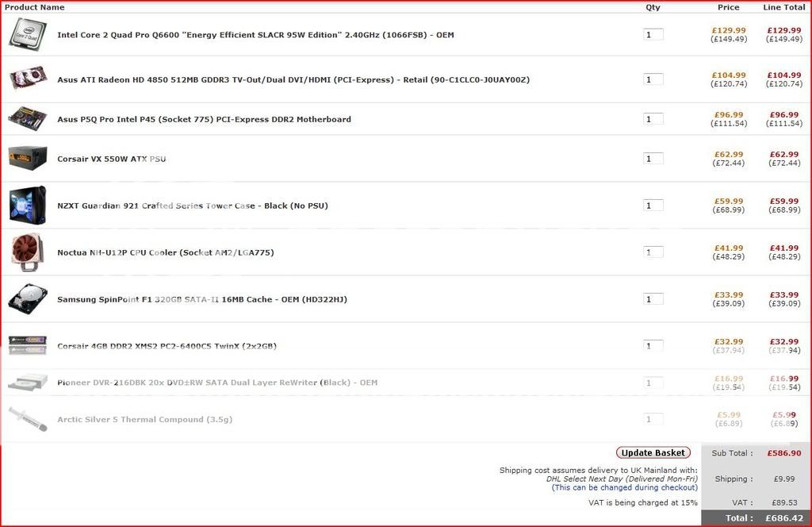
Task: Open the Intel Core 2 Quad Pro Q6600 product link
Action: click(x=255, y=35)
